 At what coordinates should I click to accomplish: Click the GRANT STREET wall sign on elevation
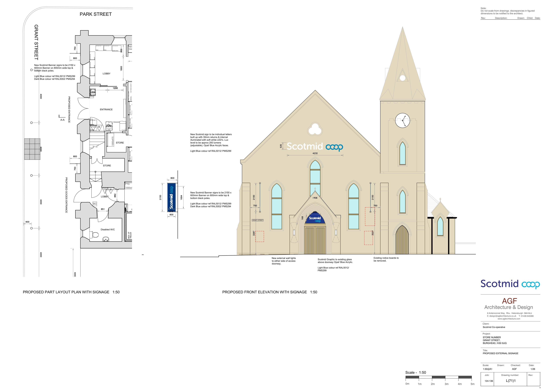tap(258, 220)
